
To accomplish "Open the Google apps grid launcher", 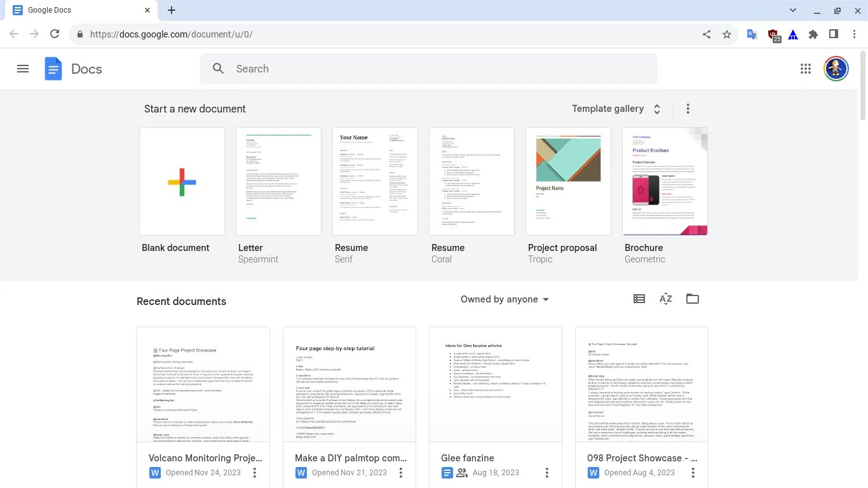I will (x=805, y=69).
